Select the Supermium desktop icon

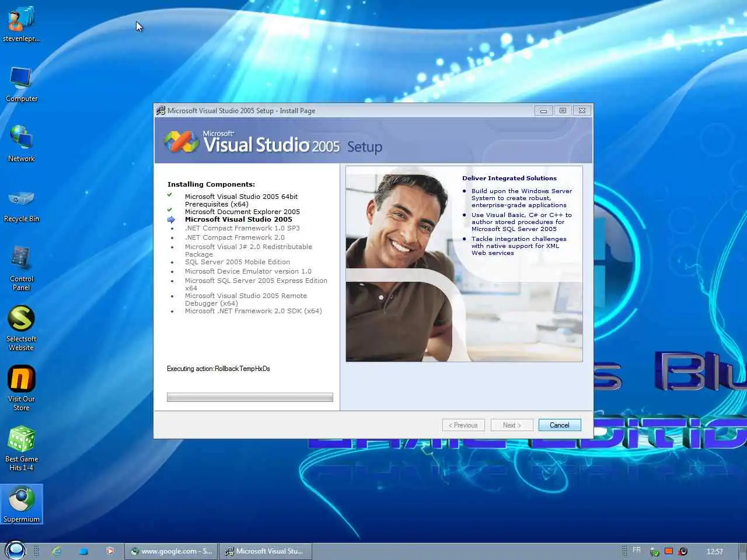pyautogui.click(x=22, y=504)
